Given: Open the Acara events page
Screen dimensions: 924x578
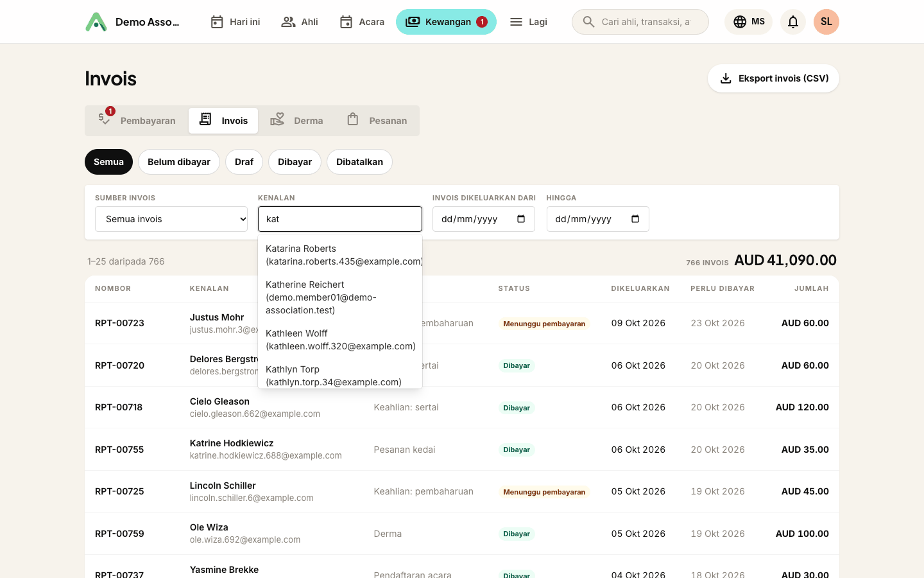Looking at the screenshot, I should [x=362, y=22].
